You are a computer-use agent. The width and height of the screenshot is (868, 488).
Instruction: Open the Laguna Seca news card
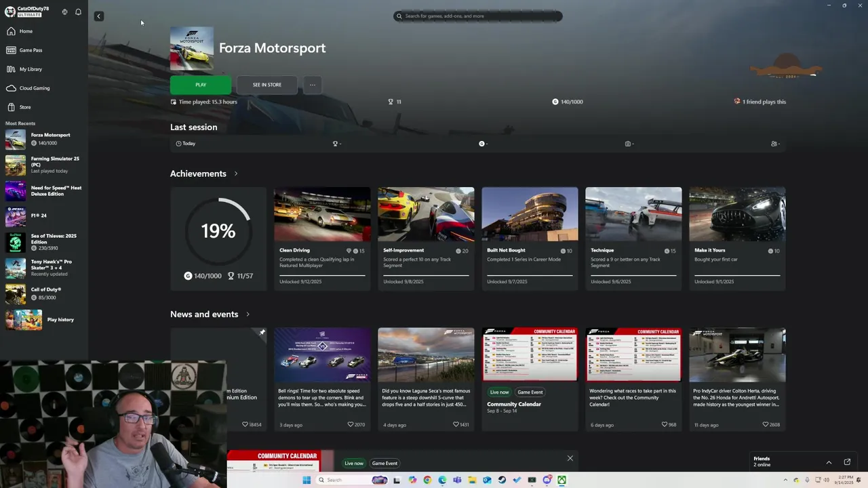point(426,380)
